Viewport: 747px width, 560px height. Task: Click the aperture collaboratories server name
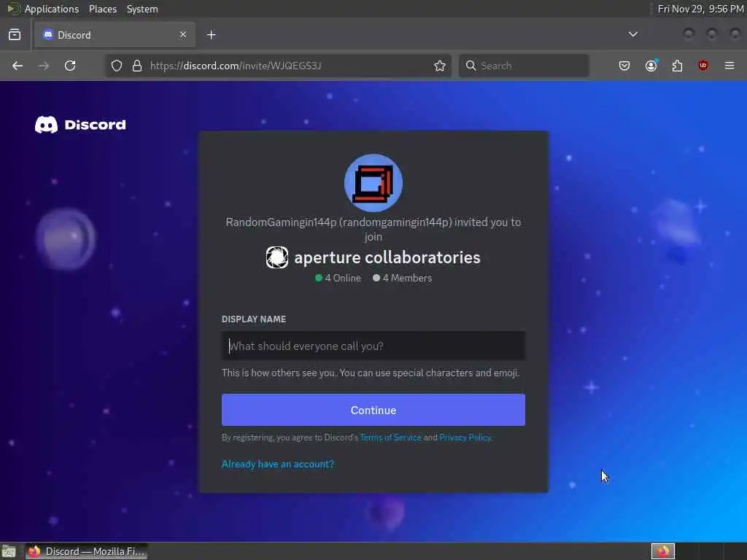point(387,257)
